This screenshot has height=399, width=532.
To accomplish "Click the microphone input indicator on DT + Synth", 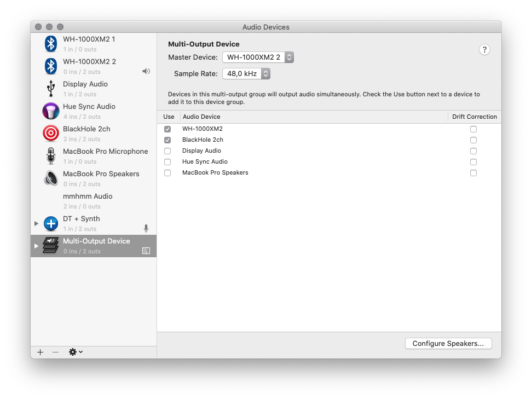I will pos(146,228).
